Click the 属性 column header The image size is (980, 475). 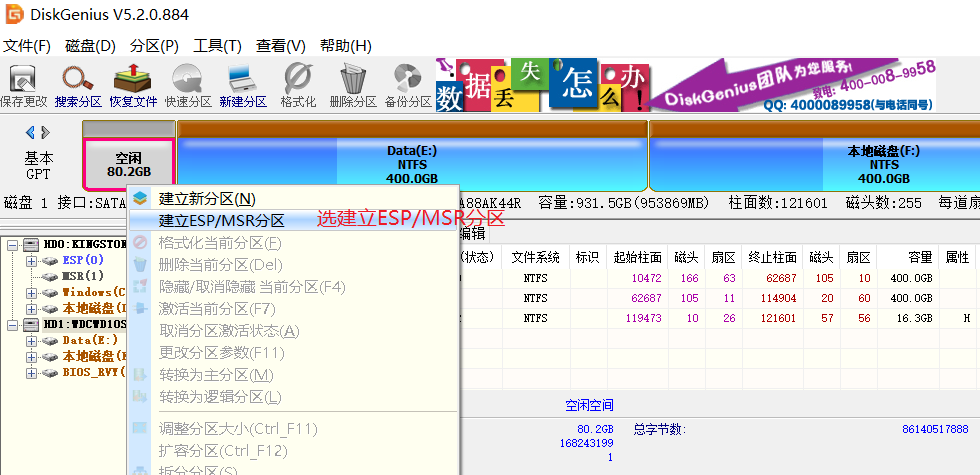pyautogui.click(x=957, y=257)
